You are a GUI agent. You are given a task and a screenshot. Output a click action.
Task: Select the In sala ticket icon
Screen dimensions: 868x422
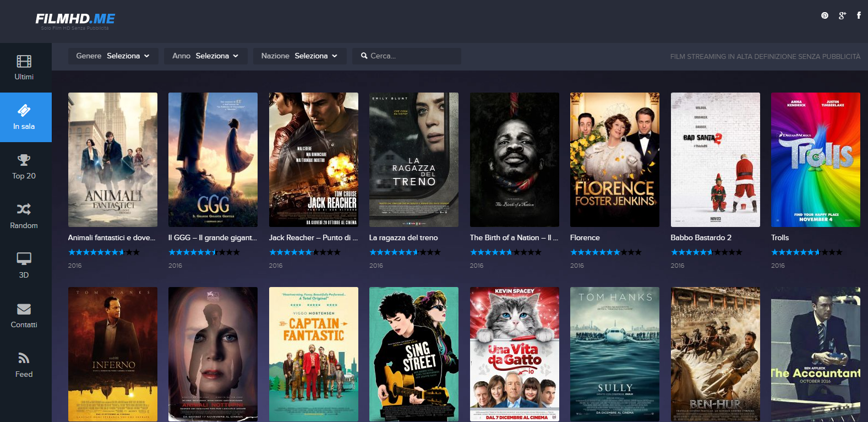24,111
